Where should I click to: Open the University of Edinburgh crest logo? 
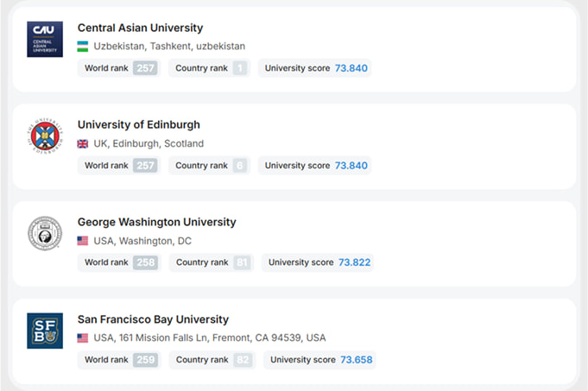pyautogui.click(x=45, y=136)
